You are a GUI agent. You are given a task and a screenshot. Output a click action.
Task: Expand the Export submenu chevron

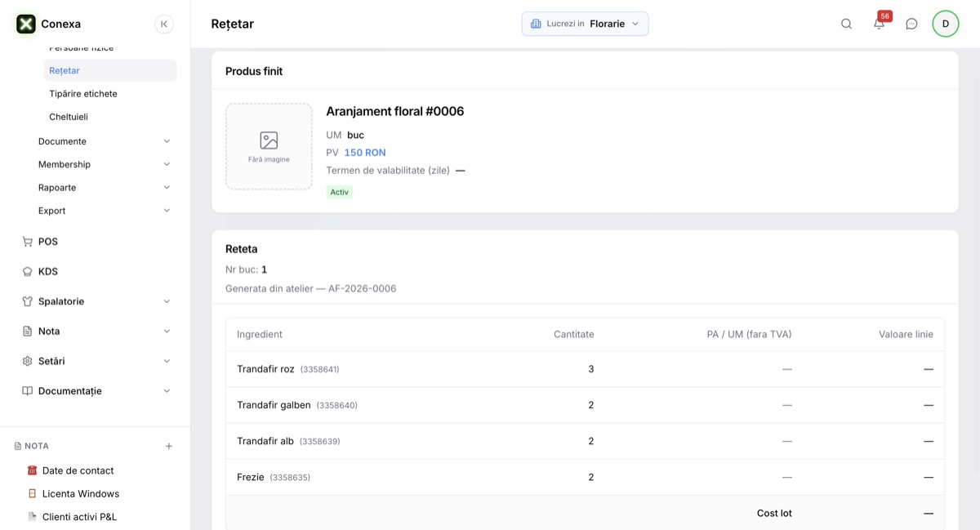pyautogui.click(x=167, y=211)
